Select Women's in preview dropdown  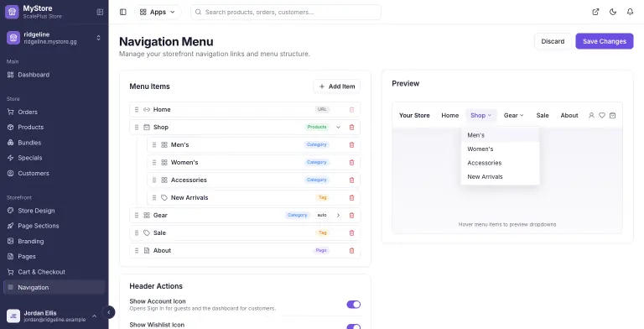click(x=501, y=149)
